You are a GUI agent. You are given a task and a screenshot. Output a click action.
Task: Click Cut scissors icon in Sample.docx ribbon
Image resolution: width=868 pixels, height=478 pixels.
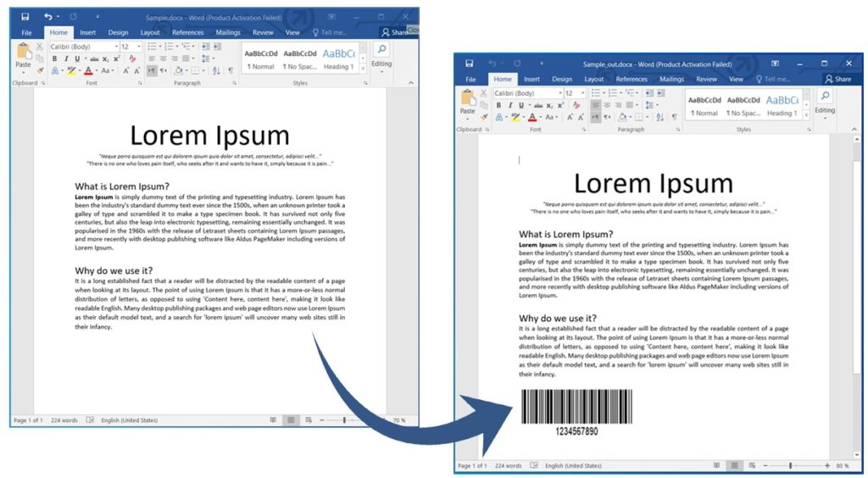[x=39, y=47]
